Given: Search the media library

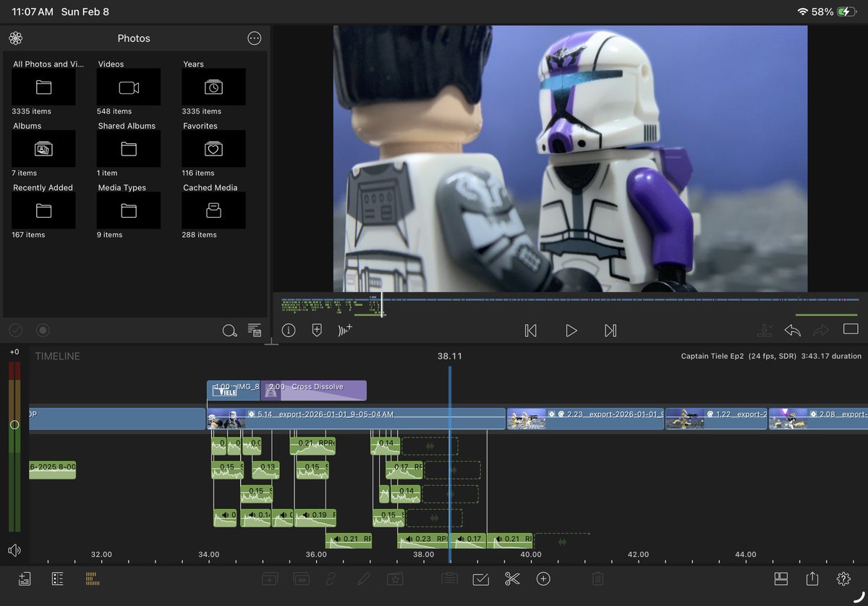Looking at the screenshot, I should click(229, 330).
